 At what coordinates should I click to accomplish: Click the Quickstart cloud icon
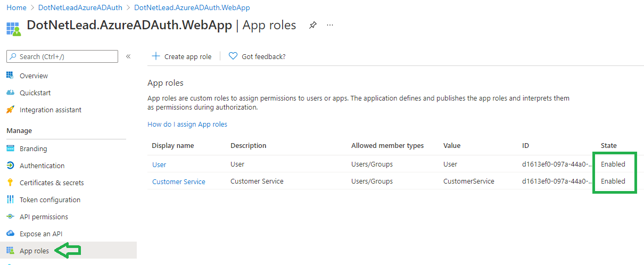point(10,93)
